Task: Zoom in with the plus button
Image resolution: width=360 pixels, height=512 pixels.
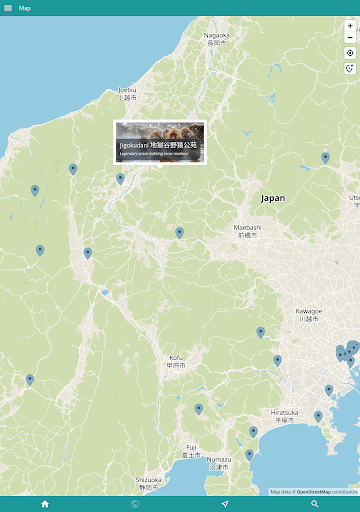Action: click(x=350, y=26)
